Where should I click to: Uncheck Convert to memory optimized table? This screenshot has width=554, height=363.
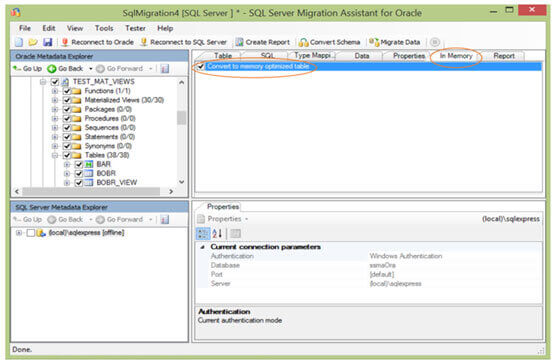201,66
